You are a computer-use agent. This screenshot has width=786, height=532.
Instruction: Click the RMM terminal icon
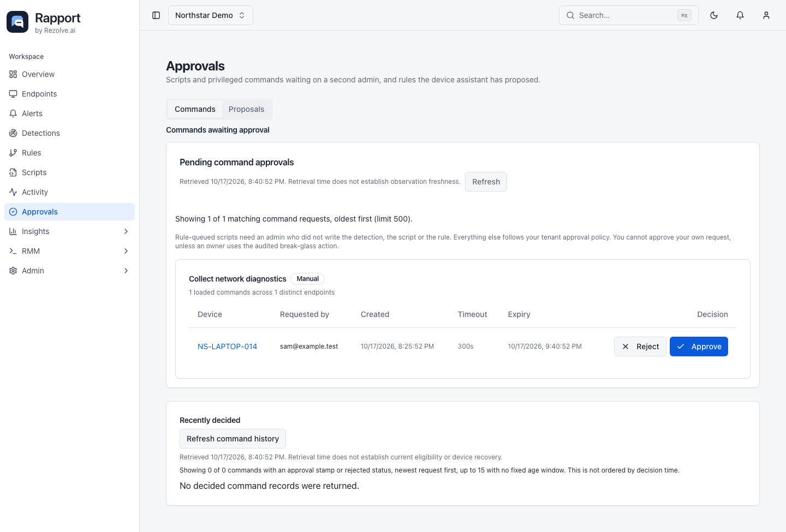click(x=13, y=251)
